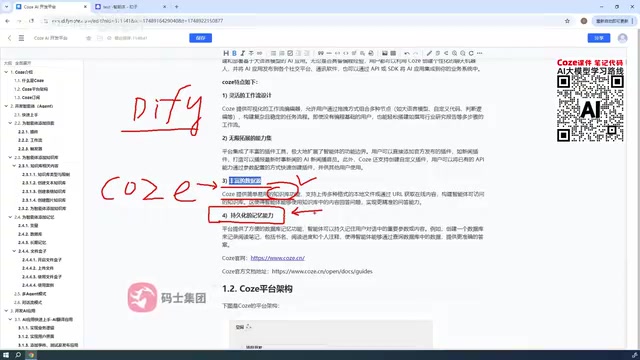This screenshot has height=360, width=640.
Task: Open the user avatar menu
Action: point(622,38)
